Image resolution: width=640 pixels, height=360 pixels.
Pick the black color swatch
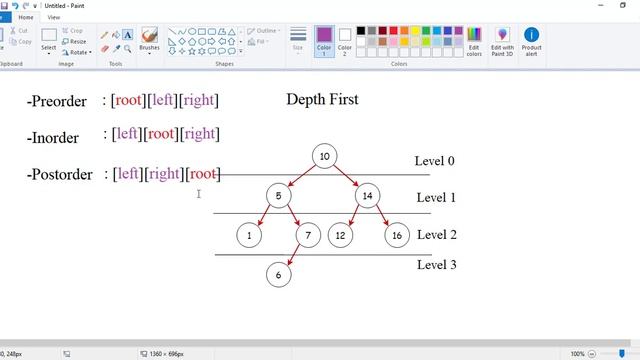361,31
